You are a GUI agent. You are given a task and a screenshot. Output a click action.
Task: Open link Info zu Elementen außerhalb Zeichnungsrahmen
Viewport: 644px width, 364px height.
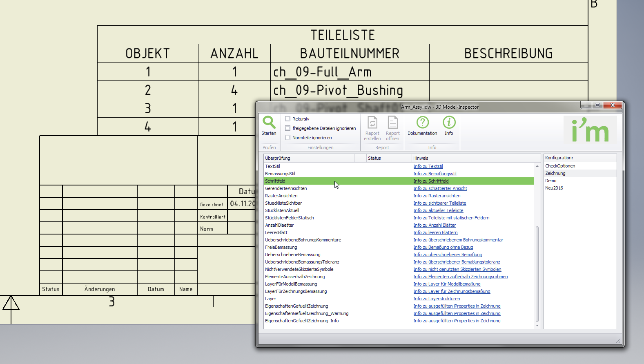click(461, 277)
